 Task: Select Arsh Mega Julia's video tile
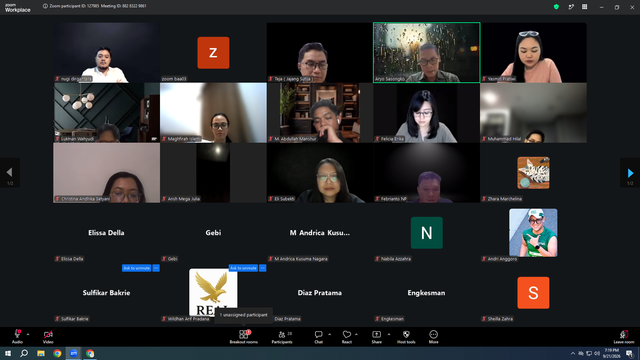click(213, 173)
